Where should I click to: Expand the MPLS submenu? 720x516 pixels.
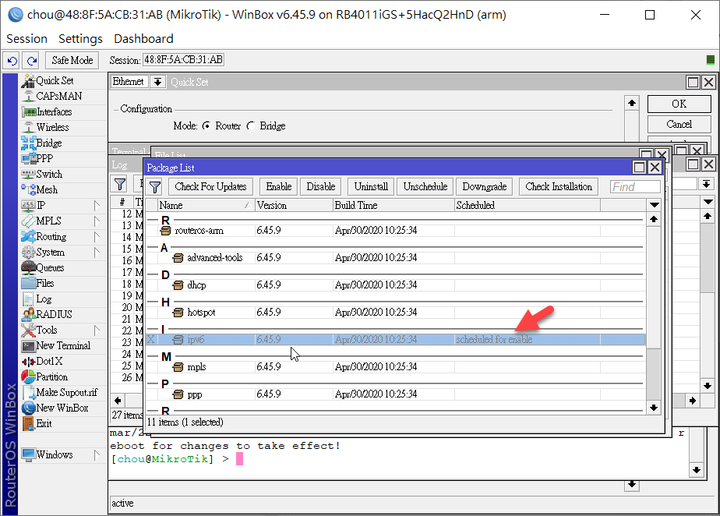click(x=96, y=221)
